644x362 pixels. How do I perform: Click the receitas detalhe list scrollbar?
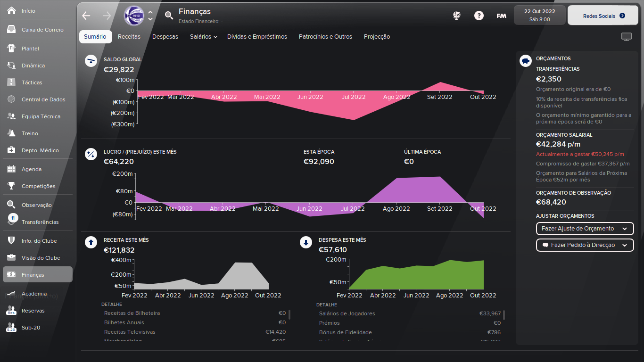pyautogui.click(x=289, y=314)
